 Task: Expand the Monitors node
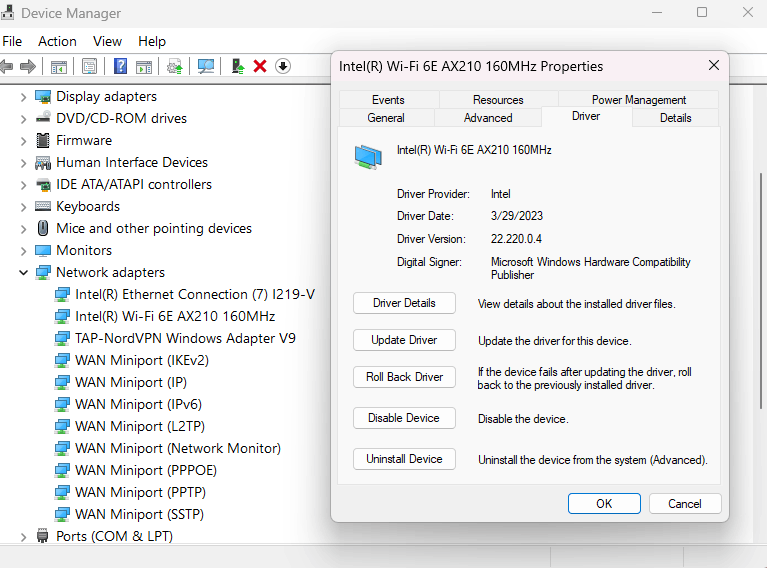(x=23, y=251)
